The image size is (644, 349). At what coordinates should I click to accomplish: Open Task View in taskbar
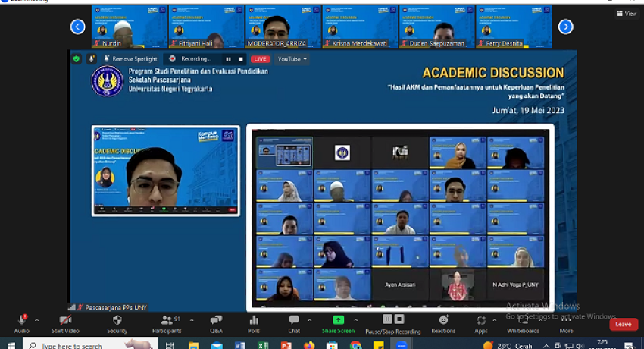(x=170, y=344)
